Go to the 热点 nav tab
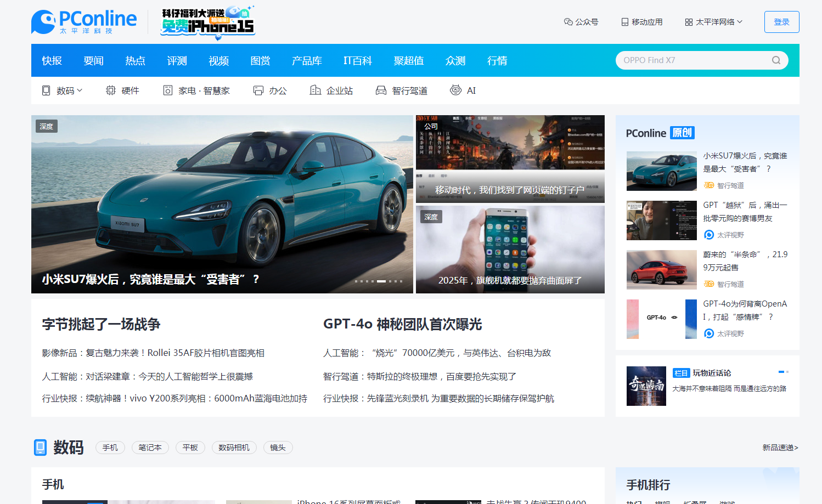 136,60
